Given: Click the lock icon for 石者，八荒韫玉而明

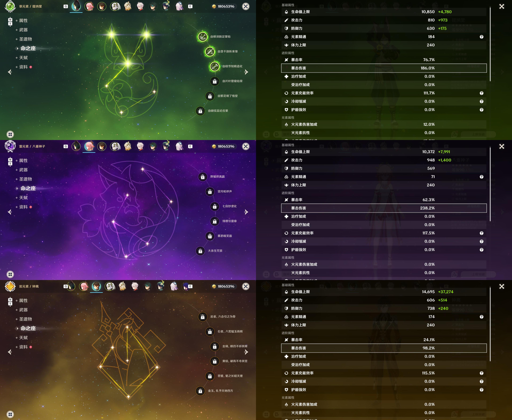Looking at the screenshot, I should tap(210, 332).
